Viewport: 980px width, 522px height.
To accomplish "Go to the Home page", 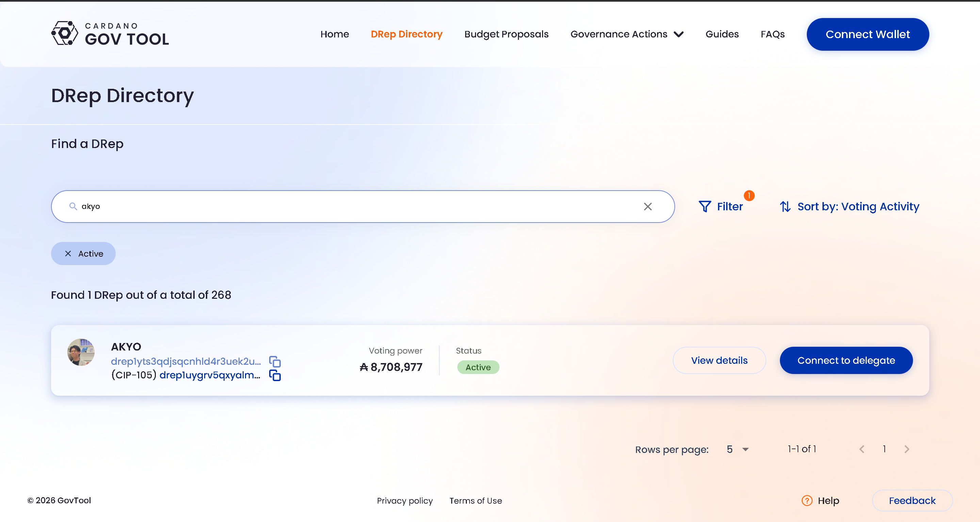I will (x=334, y=34).
